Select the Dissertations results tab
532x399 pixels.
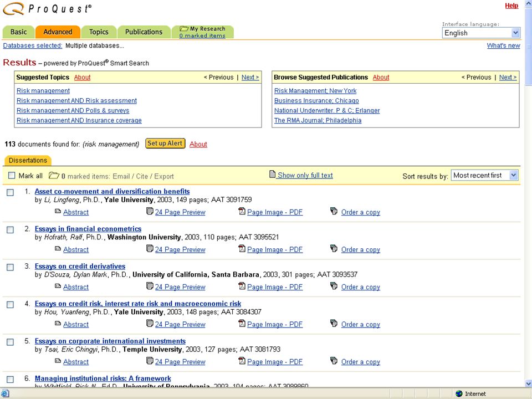coord(28,160)
